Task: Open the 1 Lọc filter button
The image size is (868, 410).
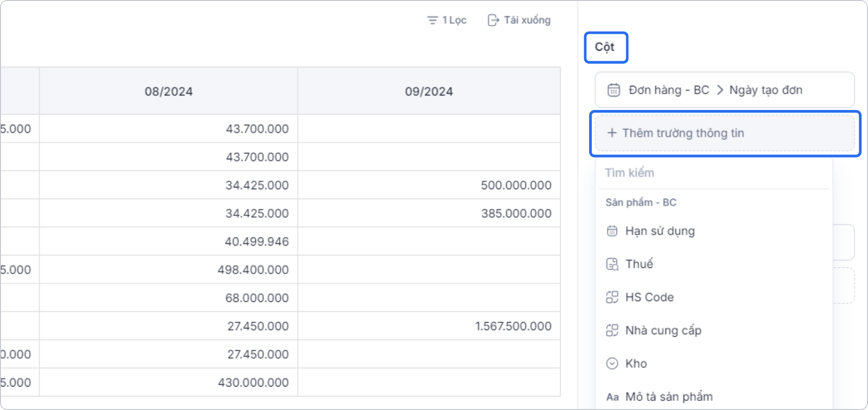Action: tap(447, 20)
